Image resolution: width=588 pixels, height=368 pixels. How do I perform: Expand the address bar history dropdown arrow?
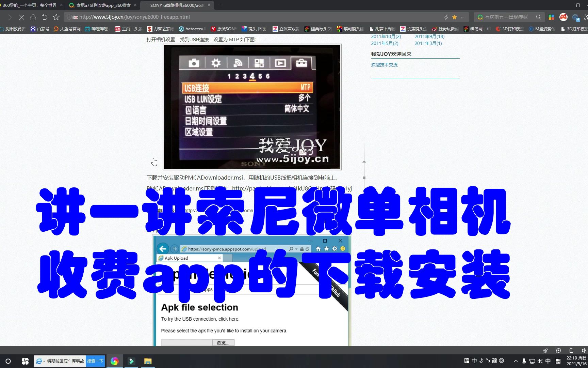(462, 17)
